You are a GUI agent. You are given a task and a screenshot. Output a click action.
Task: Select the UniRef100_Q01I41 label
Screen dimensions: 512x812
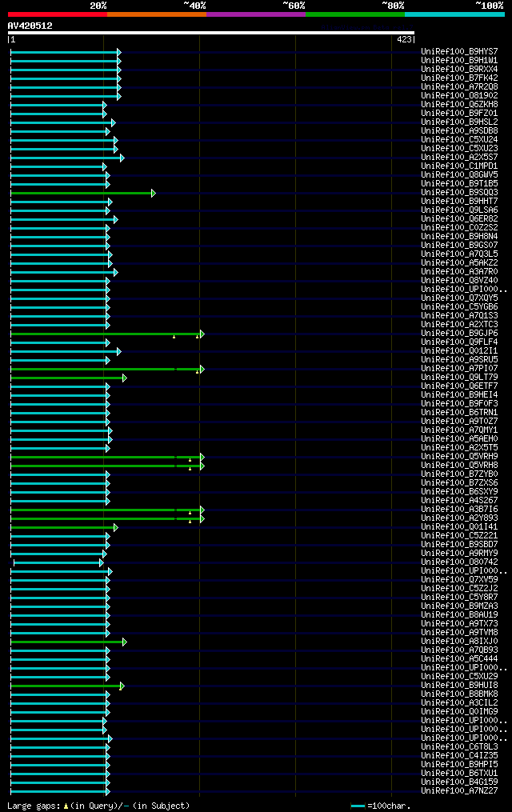(x=459, y=527)
